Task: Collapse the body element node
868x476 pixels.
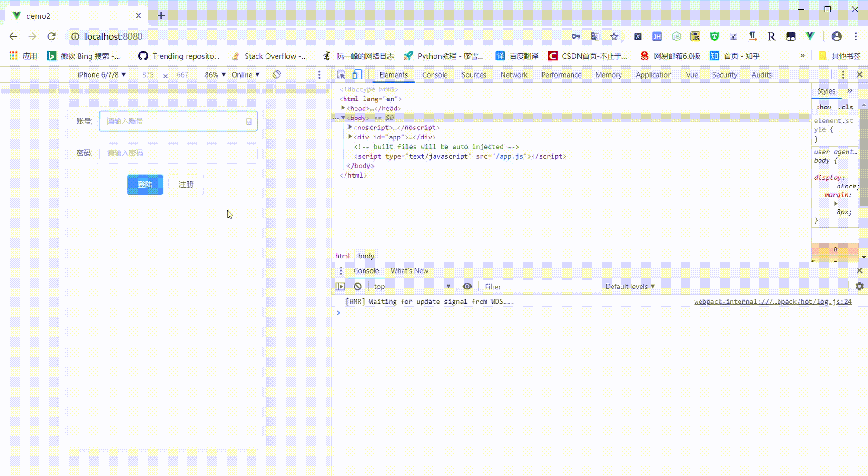Action: (x=343, y=118)
